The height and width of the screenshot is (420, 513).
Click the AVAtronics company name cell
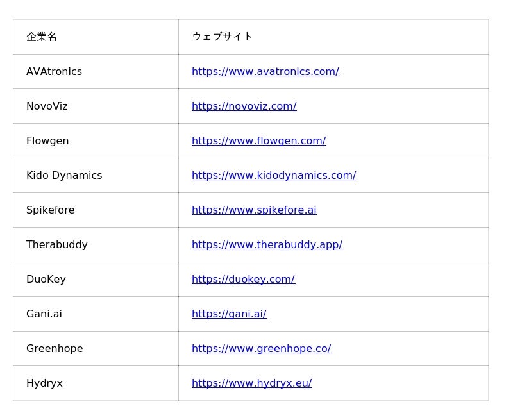pyautogui.click(x=54, y=72)
